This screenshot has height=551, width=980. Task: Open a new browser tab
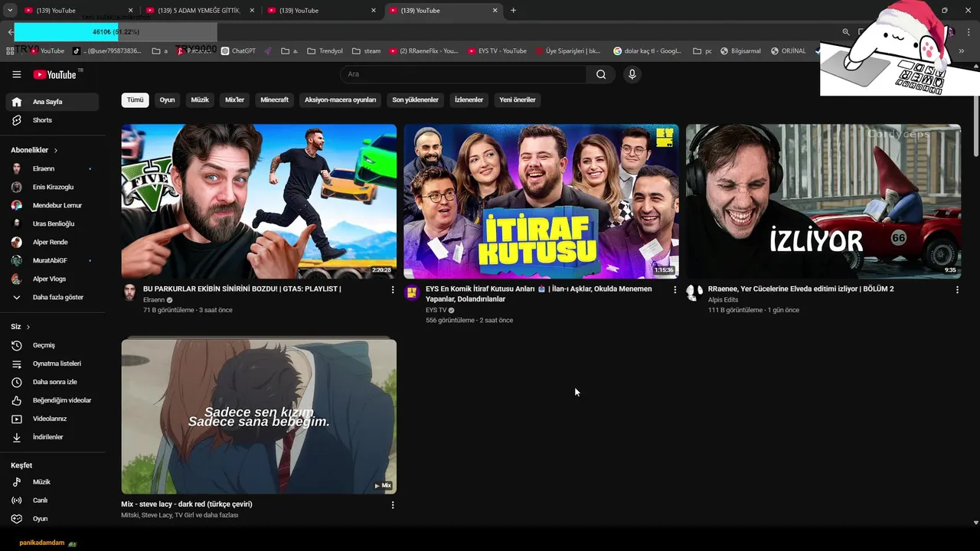click(x=513, y=11)
